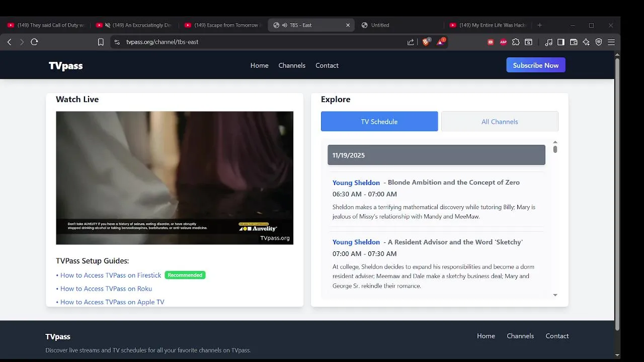Select the TV Schedule tab
The height and width of the screenshot is (362, 644).
379,122
